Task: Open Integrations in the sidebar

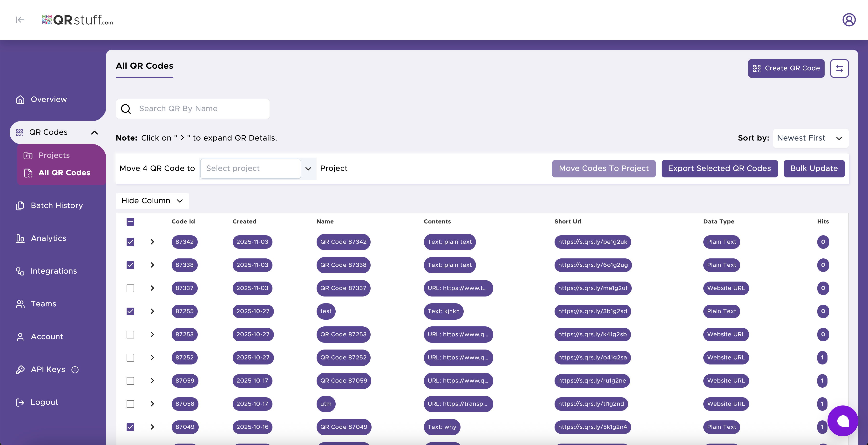Action: tap(54, 271)
